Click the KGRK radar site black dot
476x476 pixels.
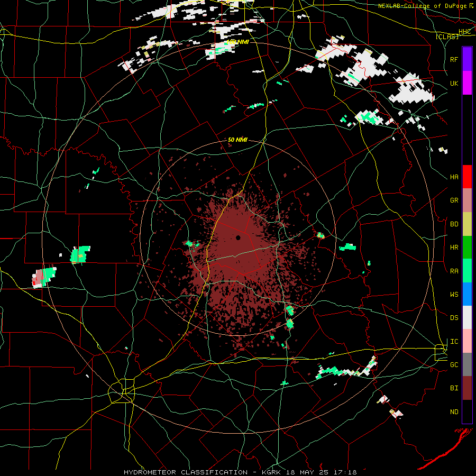(239, 237)
